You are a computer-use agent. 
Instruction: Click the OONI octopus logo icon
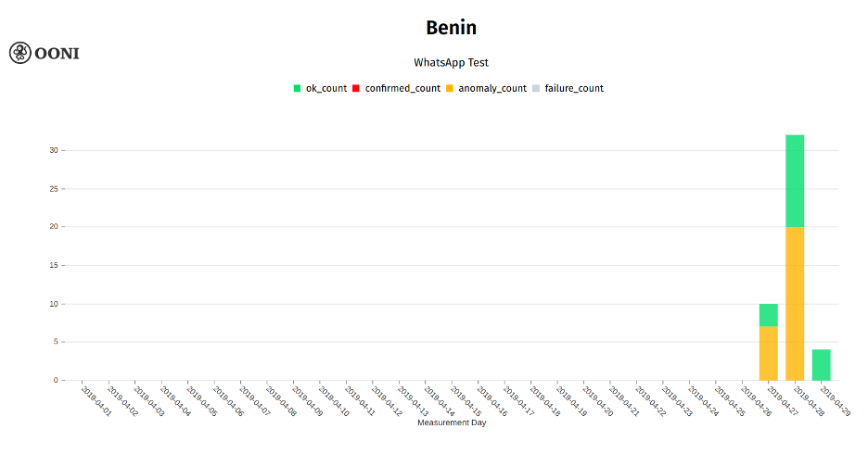coord(19,53)
